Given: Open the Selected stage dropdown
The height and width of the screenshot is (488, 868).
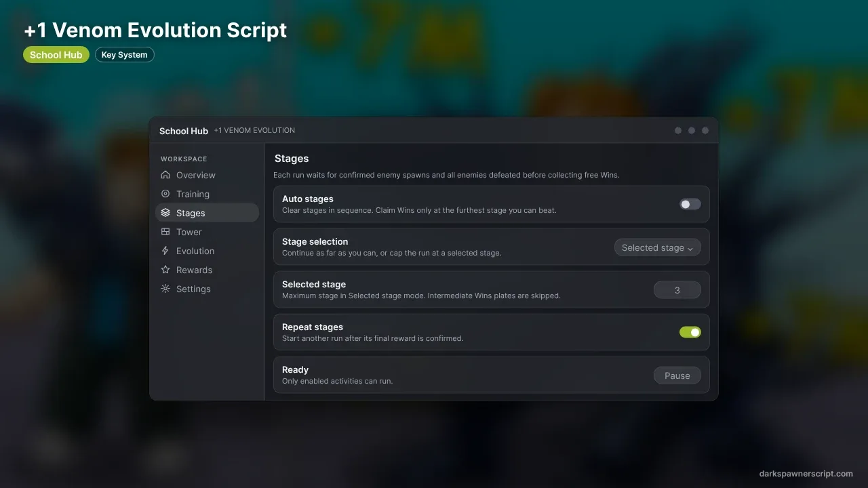Looking at the screenshot, I should click(x=658, y=247).
